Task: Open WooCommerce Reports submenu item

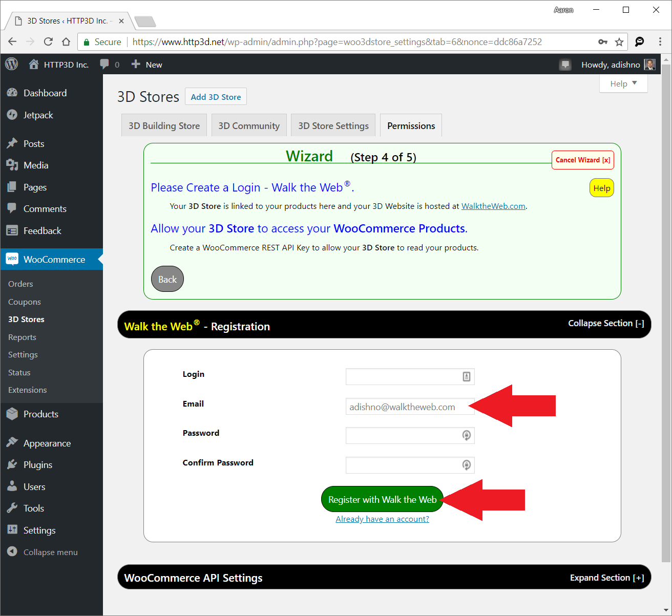Action: 22,337
